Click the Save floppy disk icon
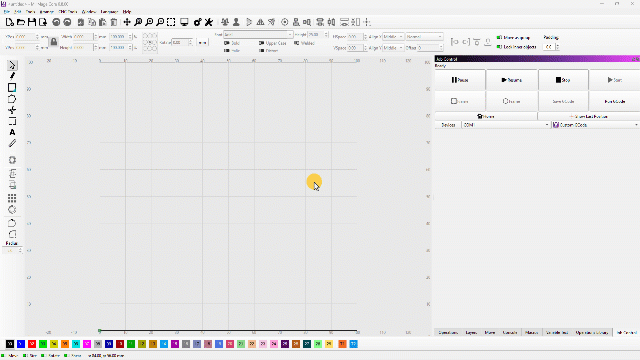This screenshot has width=640, height=360. coord(32,22)
